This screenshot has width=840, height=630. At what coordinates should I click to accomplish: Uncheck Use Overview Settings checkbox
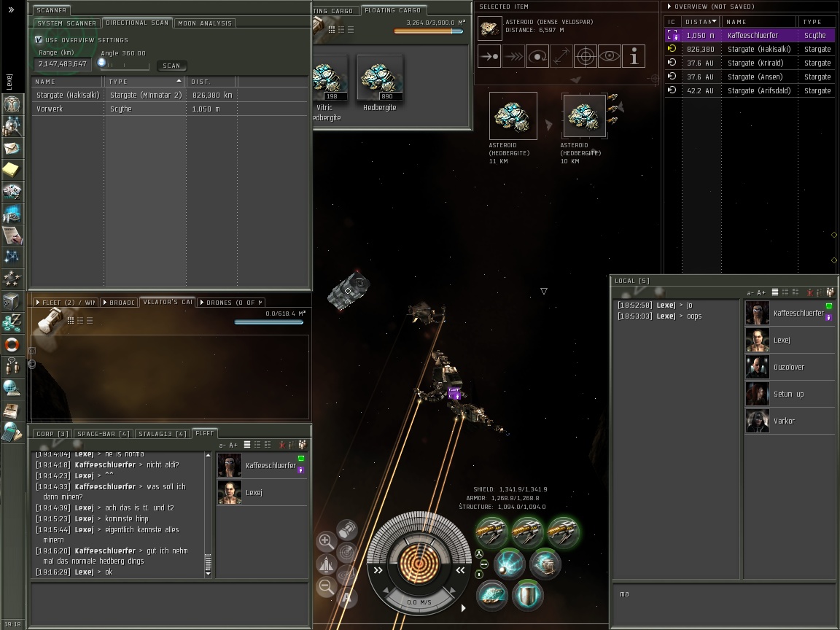pyautogui.click(x=38, y=39)
